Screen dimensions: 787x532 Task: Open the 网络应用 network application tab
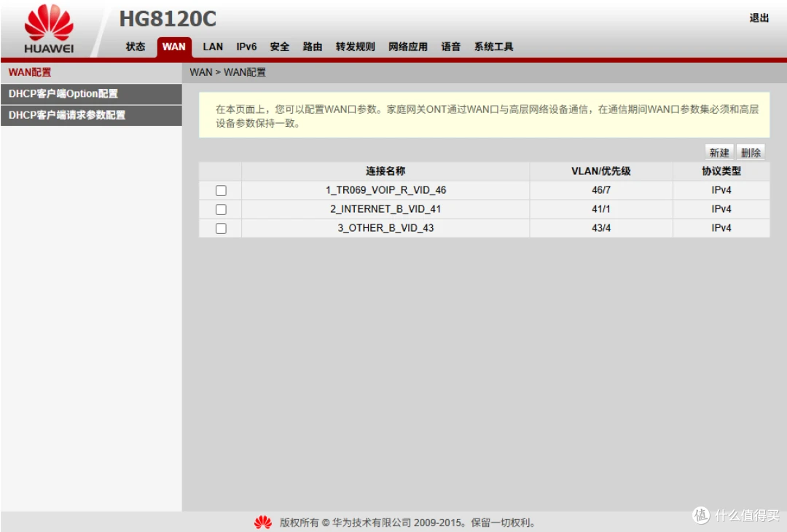pos(407,47)
